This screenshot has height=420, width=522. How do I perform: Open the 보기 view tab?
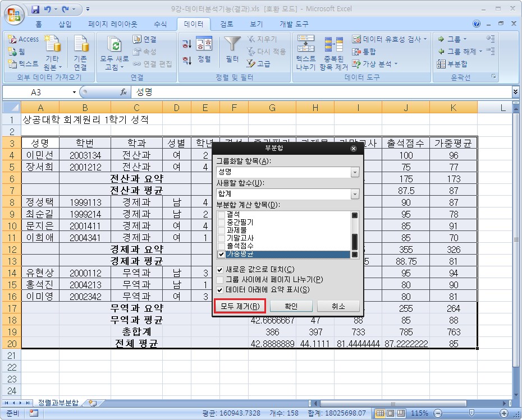(257, 24)
